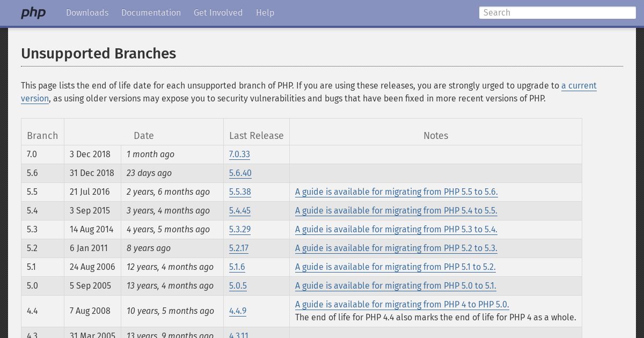Open migration guide PHP 5.5 to 5.6
644x338 pixels.
pos(397,192)
